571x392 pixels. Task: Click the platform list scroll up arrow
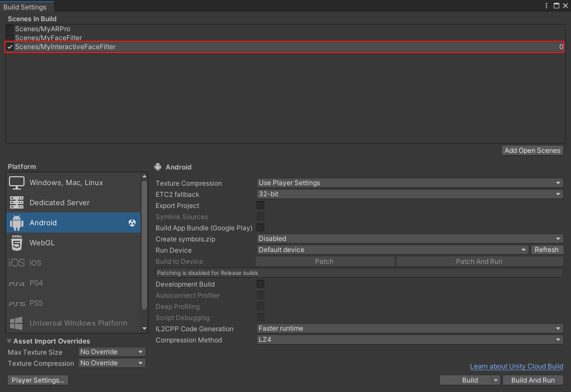pyautogui.click(x=144, y=176)
